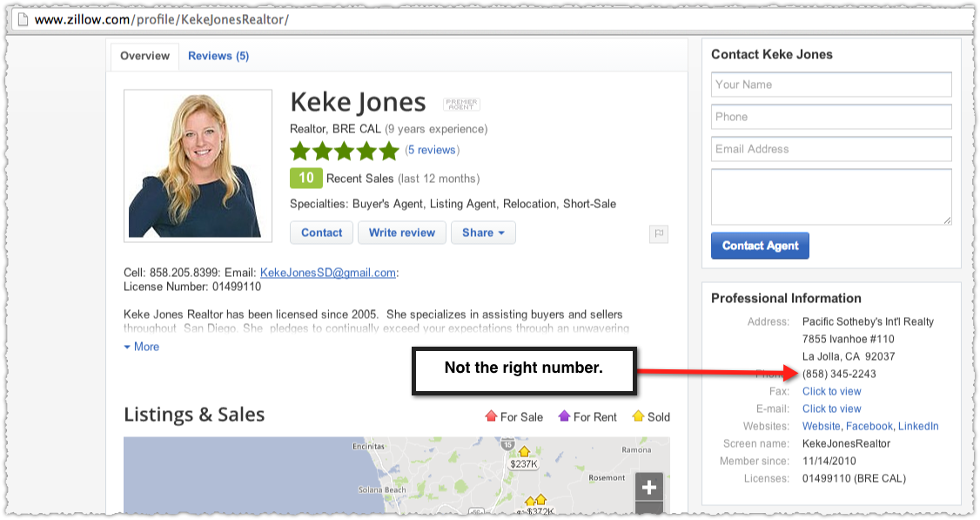This screenshot has width=980, height=520.
Task: Click the KekeJonesSD@gmail.com email link
Action: click(x=327, y=273)
